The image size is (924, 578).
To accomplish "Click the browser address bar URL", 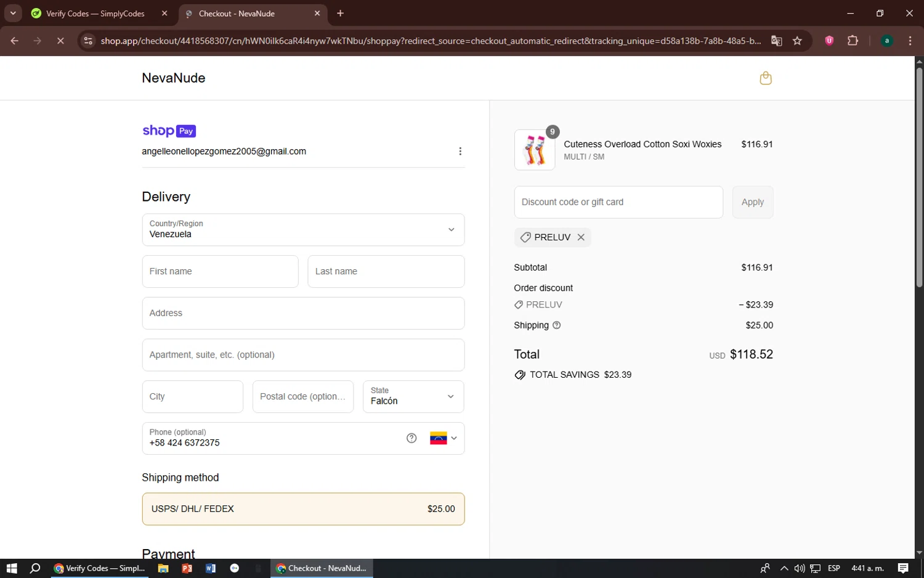I will point(430,41).
